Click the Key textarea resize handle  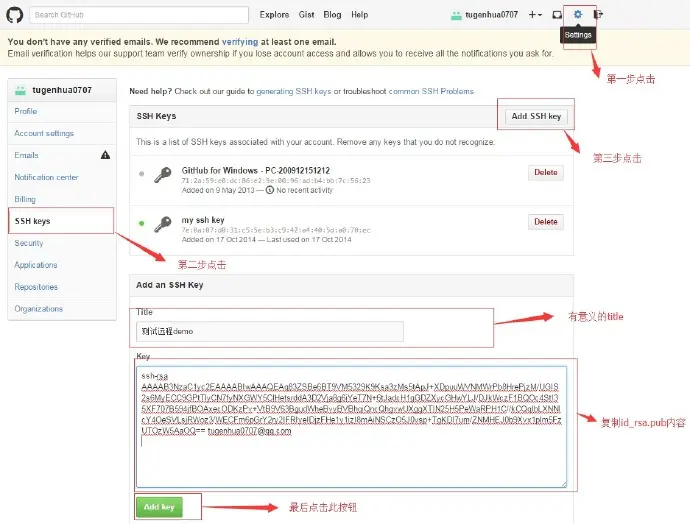(x=564, y=484)
